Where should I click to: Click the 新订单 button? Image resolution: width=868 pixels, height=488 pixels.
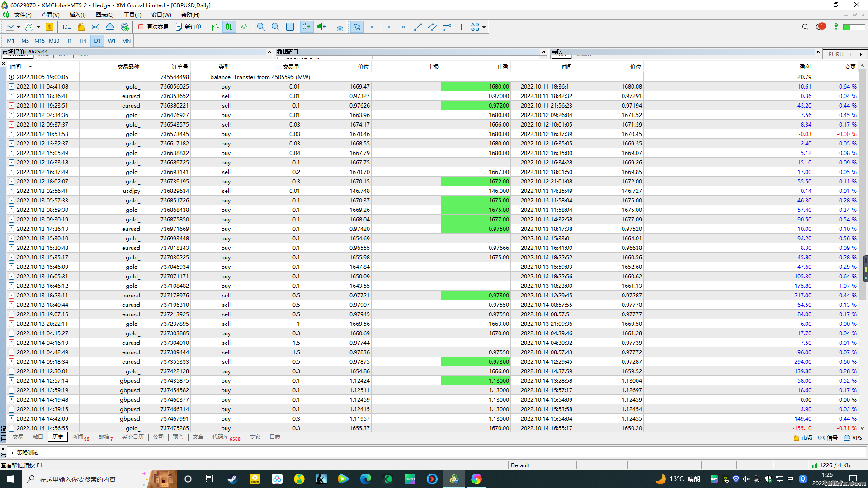tap(189, 27)
